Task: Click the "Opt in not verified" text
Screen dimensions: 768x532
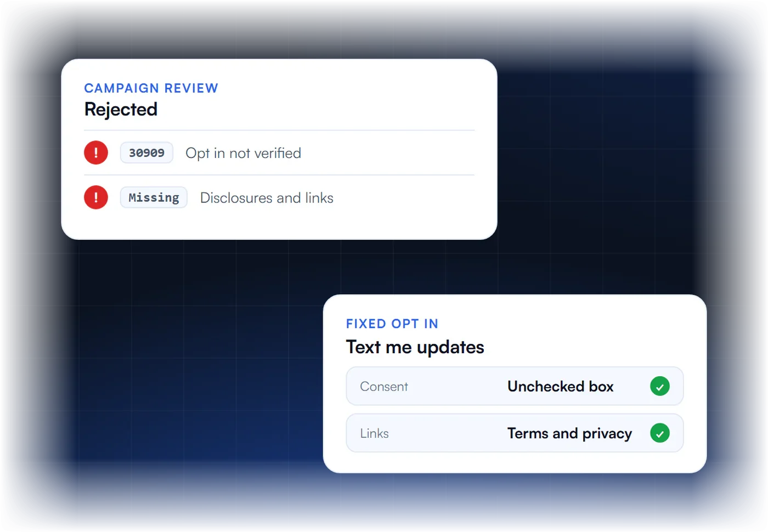Action: click(x=243, y=153)
